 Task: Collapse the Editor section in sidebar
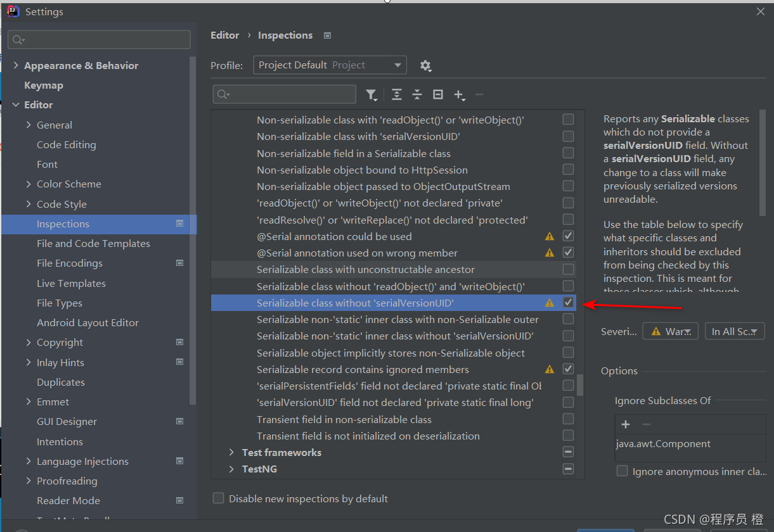[x=16, y=104]
